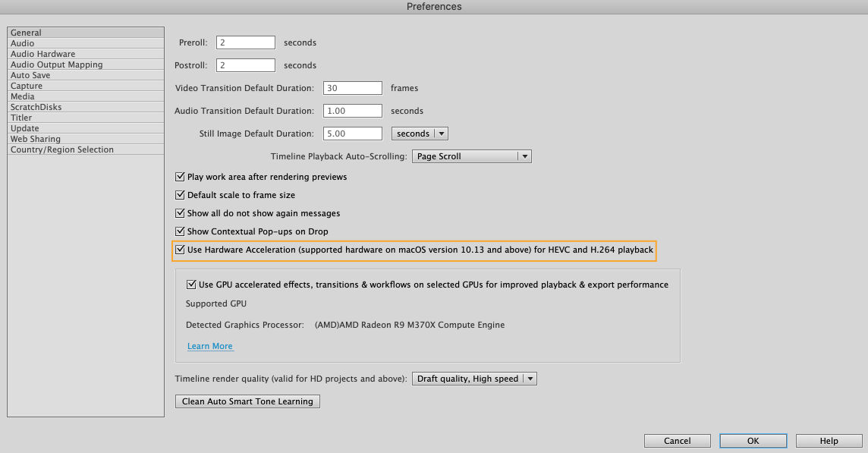868x453 pixels.
Task: Toggle Show all do not show again messages
Action: click(180, 213)
